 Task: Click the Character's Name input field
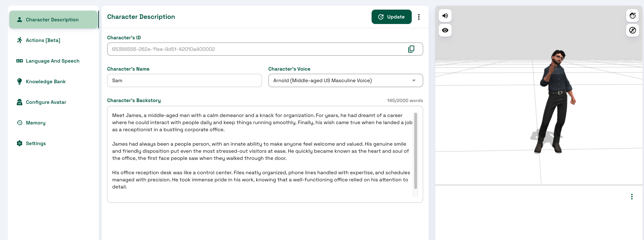tap(184, 81)
